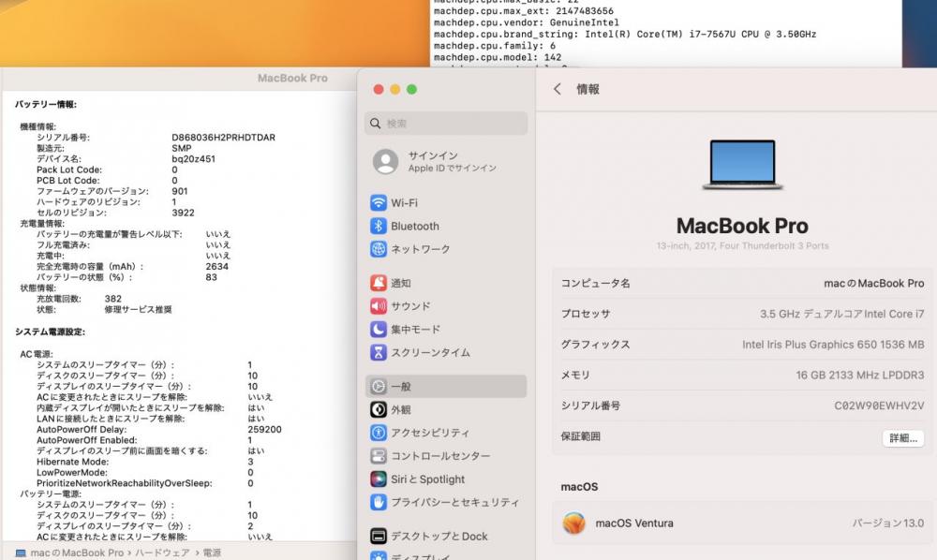
Task: Select full charge capacity value 2634
Action: (217, 266)
